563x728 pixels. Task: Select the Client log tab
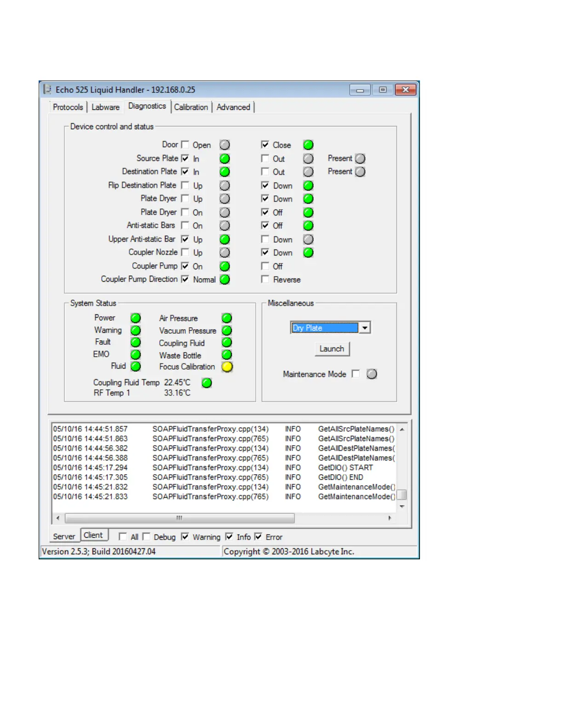(93, 535)
